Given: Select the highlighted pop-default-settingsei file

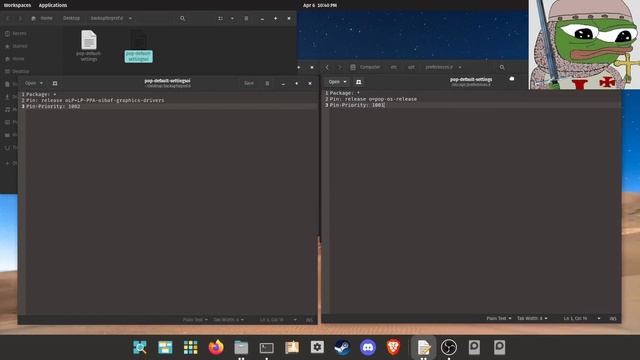Looking at the screenshot, I should [x=139, y=46].
